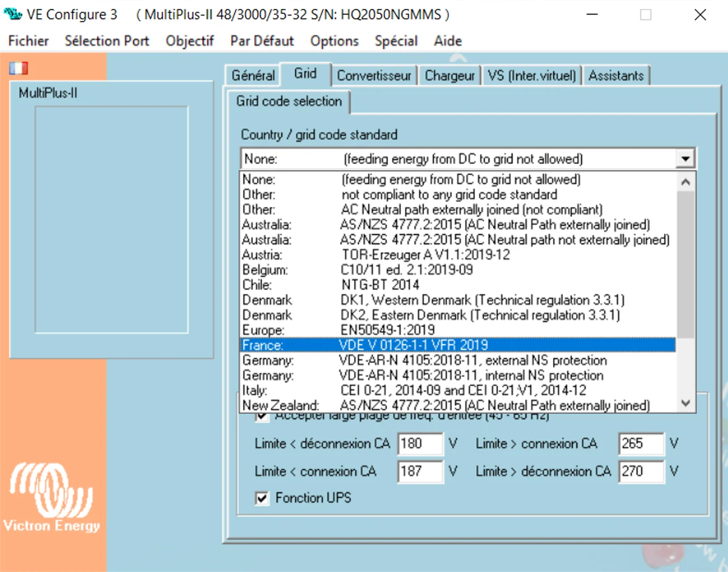Click the grid code list scrollbar thumb
Screen dimensions: 728x572
click(x=686, y=264)
